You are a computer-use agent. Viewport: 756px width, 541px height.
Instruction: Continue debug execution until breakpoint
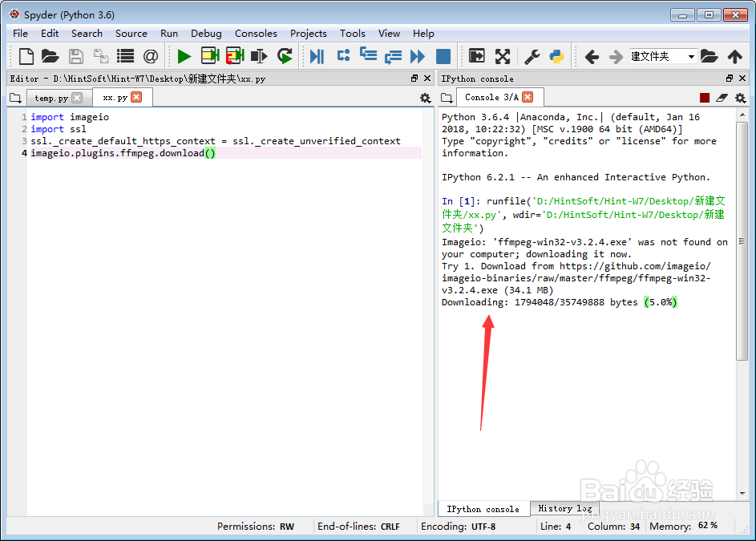(x=418, y=56)
